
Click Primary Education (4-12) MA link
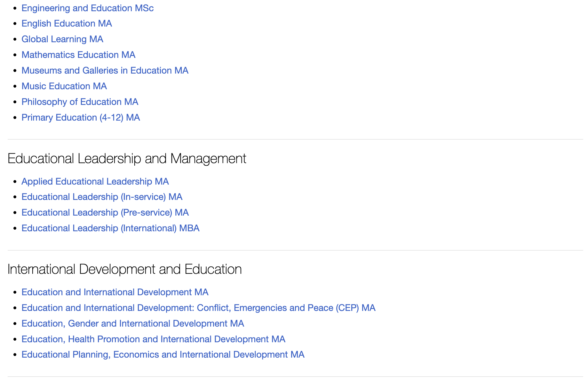coord(81,118)
